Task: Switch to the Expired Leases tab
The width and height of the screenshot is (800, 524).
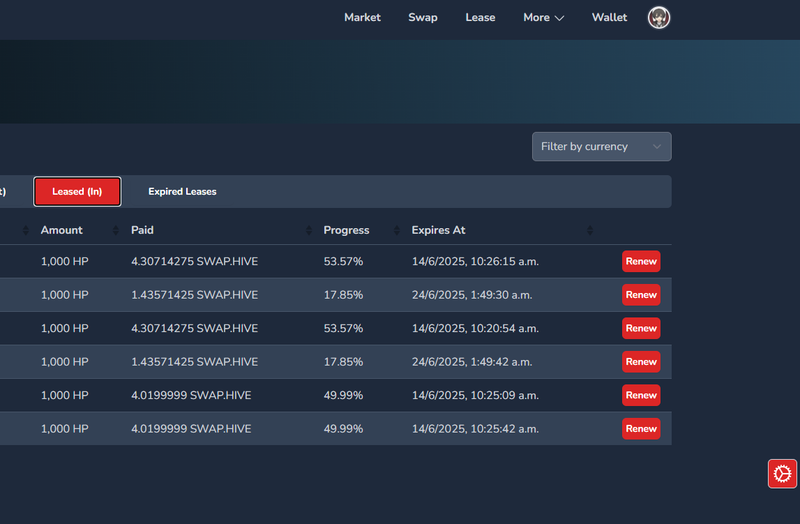Action: pos(182,192)
